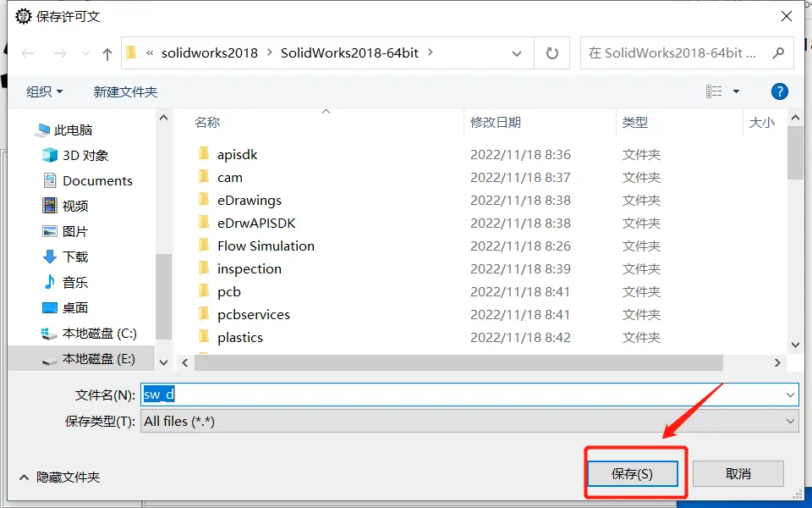Click the file list vertical scrollbar thumb

[795, 153]
